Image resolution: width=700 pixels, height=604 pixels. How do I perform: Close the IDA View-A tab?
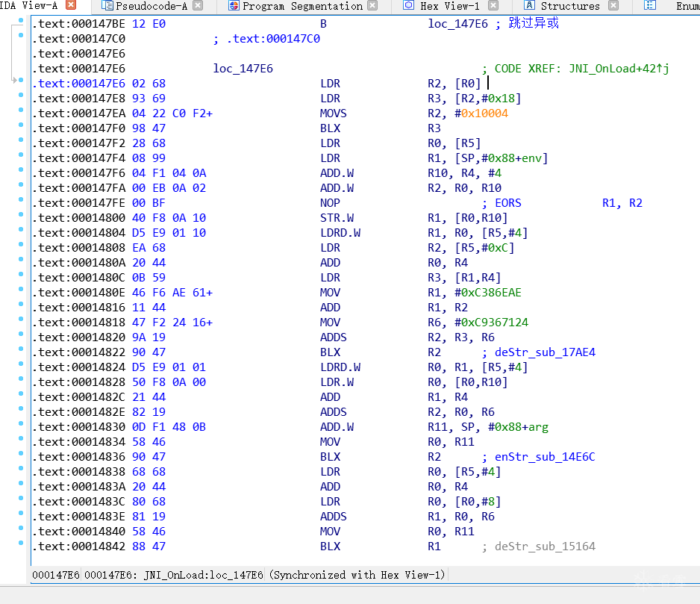coord(71,5)
